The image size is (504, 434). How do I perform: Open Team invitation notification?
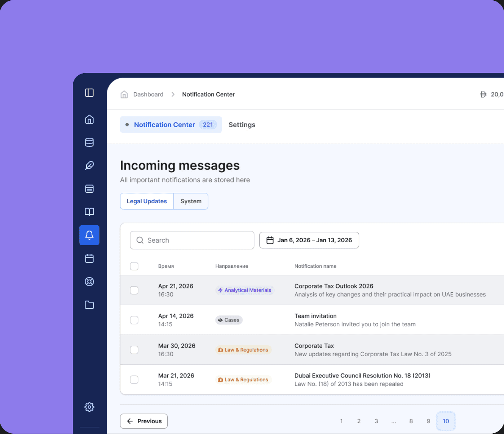(x=315, y=316)
